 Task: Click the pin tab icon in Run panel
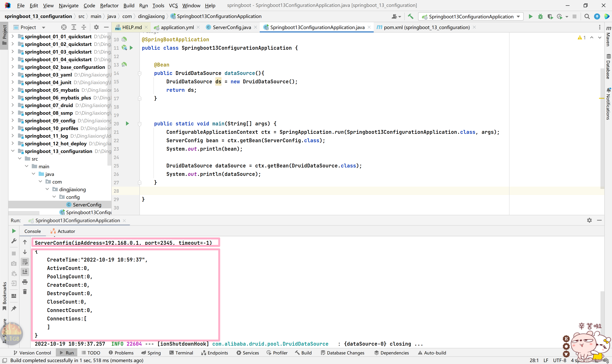coord(14,309)
